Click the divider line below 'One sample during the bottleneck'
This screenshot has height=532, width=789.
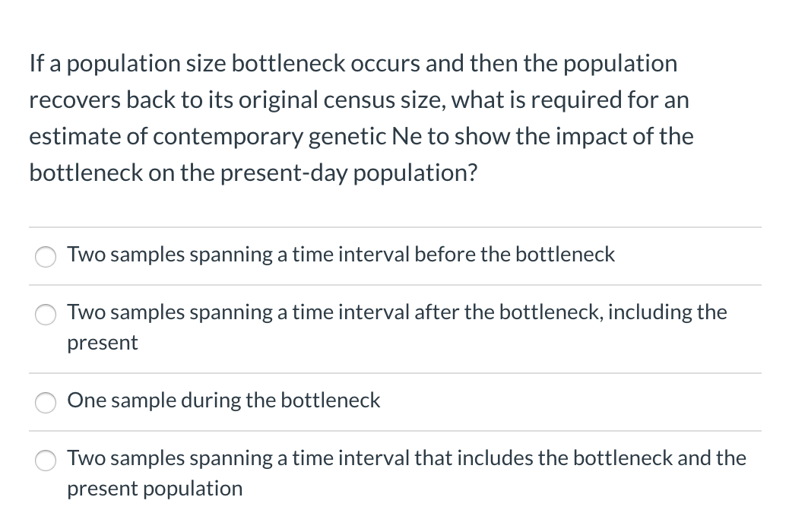pyautogui.click(x=394, y=430)
